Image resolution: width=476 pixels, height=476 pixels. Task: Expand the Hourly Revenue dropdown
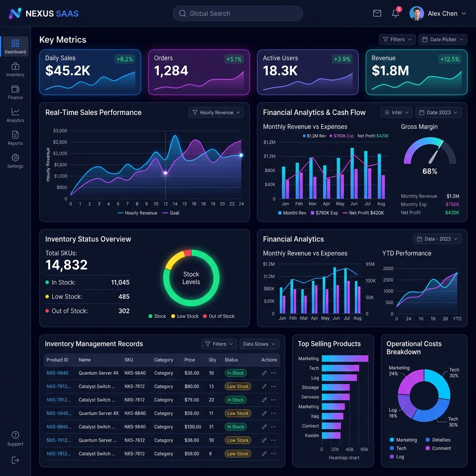click(x=216, y=112)
